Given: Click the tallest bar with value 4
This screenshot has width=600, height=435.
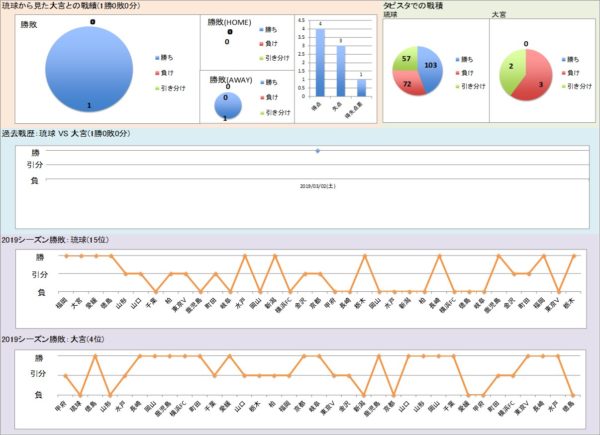Looking at the screenshot, I should 320,61.
